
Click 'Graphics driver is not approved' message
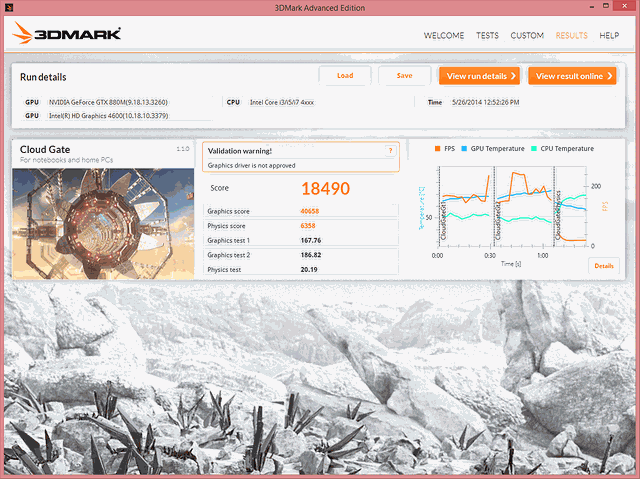251,165
